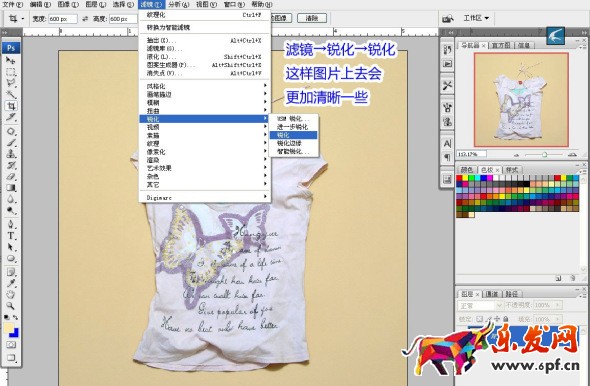Click lock transparent pixels icon
The height and width of the screenshot is (386, 590).
click(479, 319)
